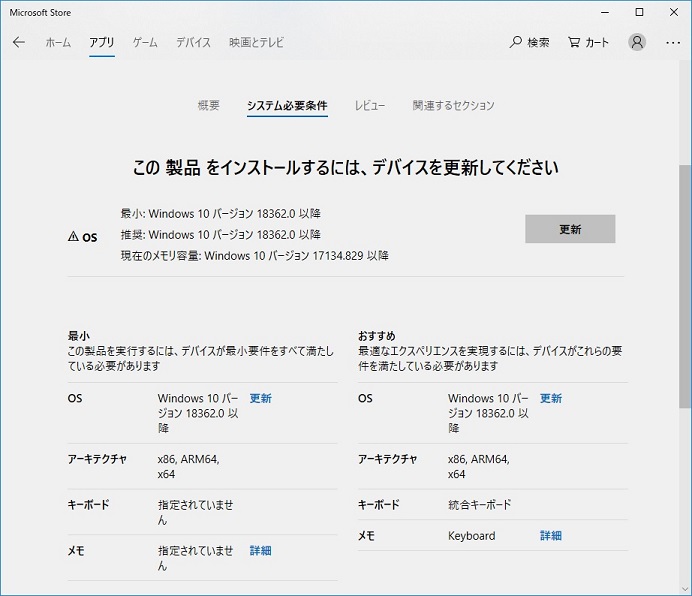Click the scrollbar down arrow
Viewport: 692px width, 596px height.
point(685,589)
